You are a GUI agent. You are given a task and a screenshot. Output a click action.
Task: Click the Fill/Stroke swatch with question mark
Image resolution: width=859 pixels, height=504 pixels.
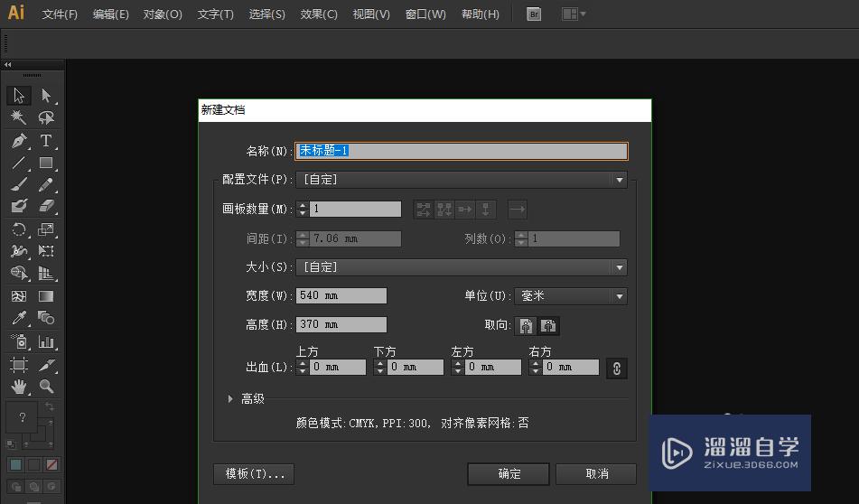pos(22,417)
